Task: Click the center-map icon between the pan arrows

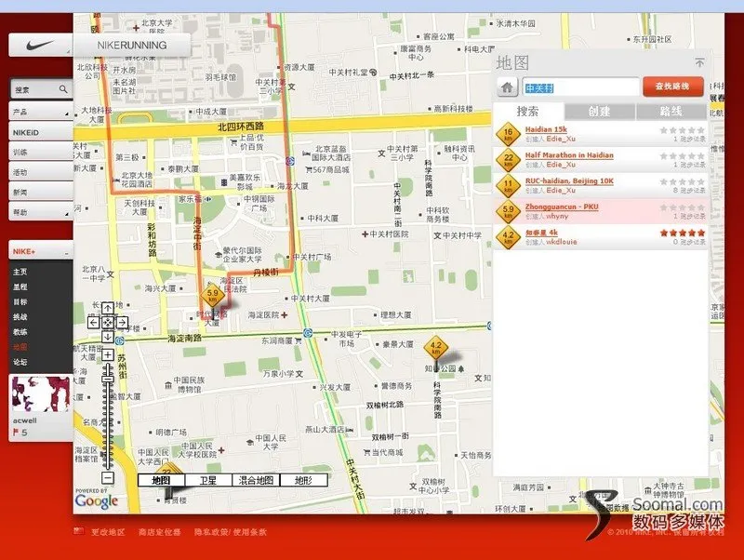Action: tap(108, 323)
